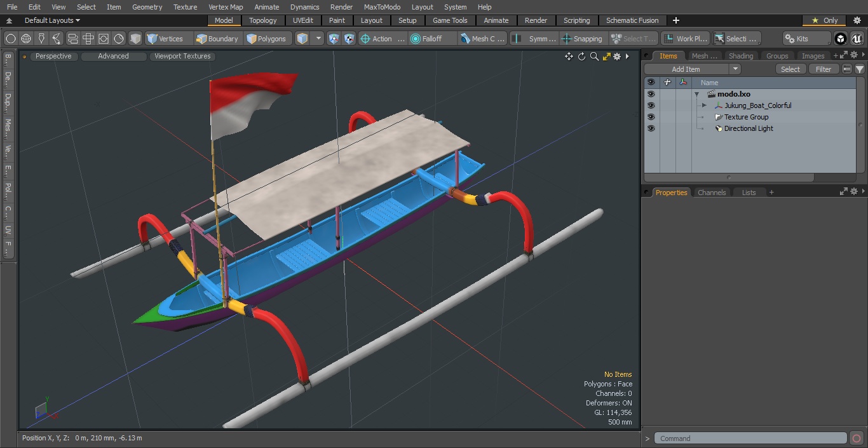Select the sphere primitive tool icon
Screen dimensions: 868x448
11,39
